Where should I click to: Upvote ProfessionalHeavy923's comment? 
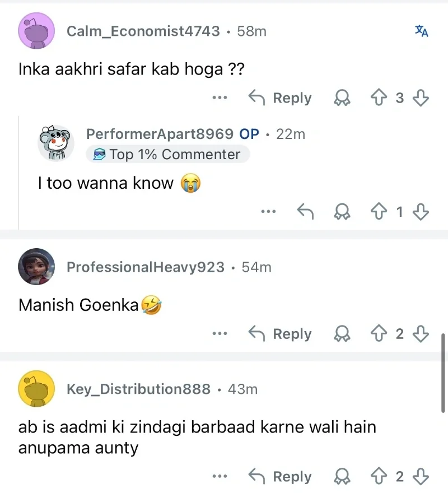(379, 334)
